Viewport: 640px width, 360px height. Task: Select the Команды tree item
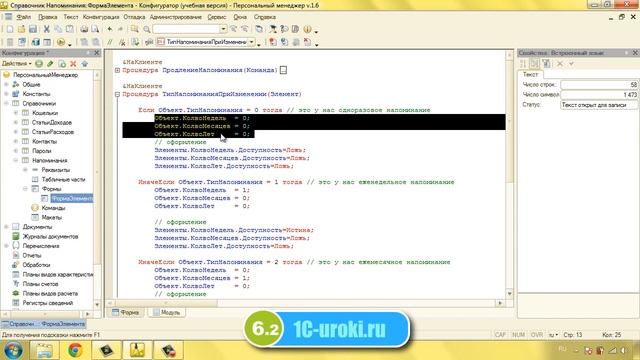coord(53,208)
